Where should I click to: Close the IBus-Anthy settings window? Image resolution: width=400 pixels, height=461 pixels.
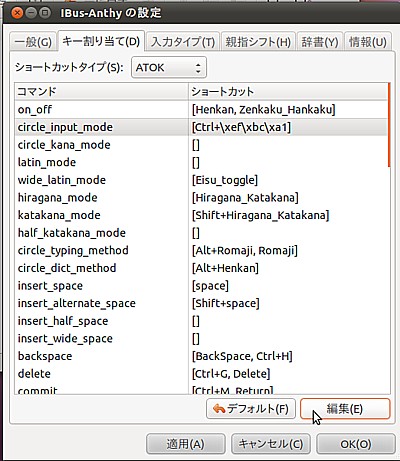17,13
